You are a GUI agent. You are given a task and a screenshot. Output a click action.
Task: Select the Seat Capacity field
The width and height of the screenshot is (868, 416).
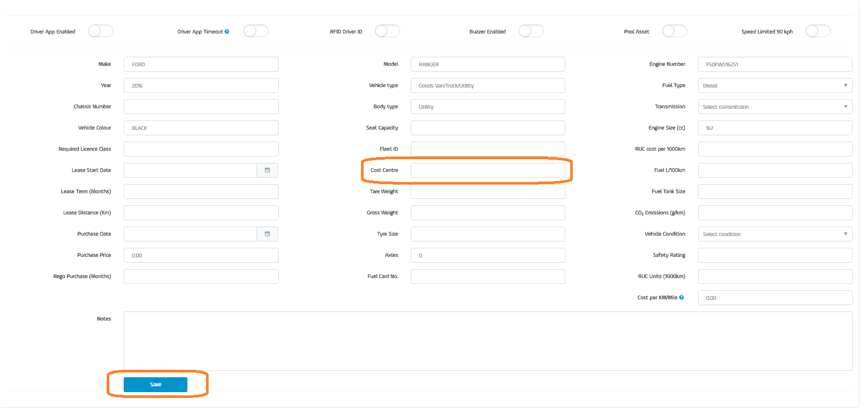tap(488, 128)
